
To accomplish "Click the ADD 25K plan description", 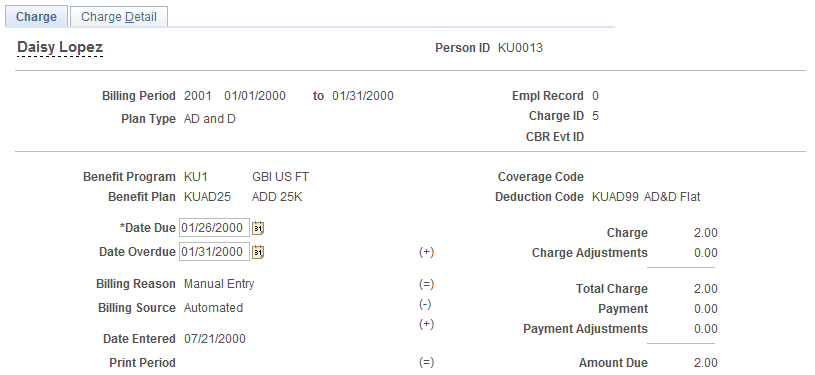I will pos(277,198).
